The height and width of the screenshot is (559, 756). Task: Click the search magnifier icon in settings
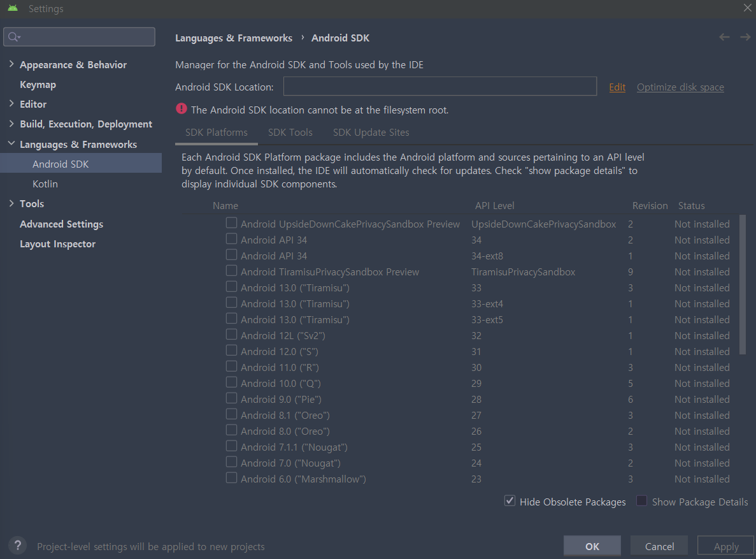[x=14, y=37]
